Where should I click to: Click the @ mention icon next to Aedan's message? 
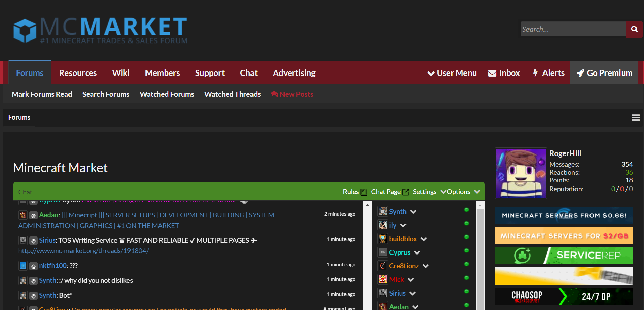point(33,215)
